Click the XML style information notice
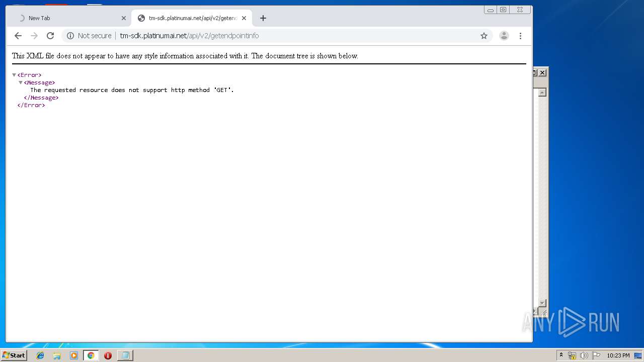Image resolution: width=644 pixels, height=362 pixels. [x=185, y=56]
